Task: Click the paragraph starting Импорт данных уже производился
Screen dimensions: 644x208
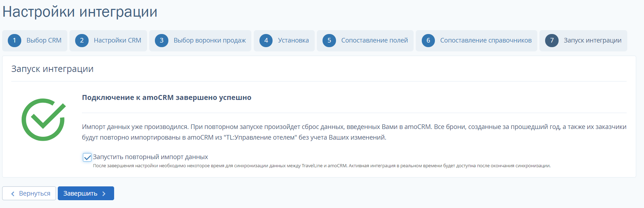Action: (354, 132)
